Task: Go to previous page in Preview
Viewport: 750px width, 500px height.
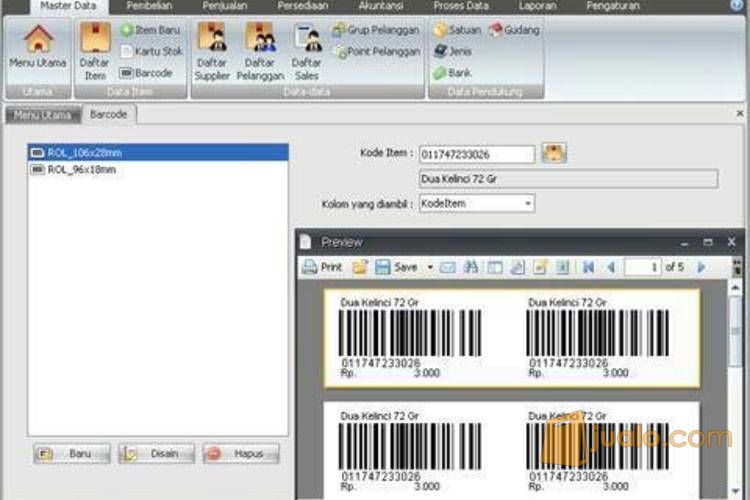Action: pyautogui.click(x=611, y=267)
